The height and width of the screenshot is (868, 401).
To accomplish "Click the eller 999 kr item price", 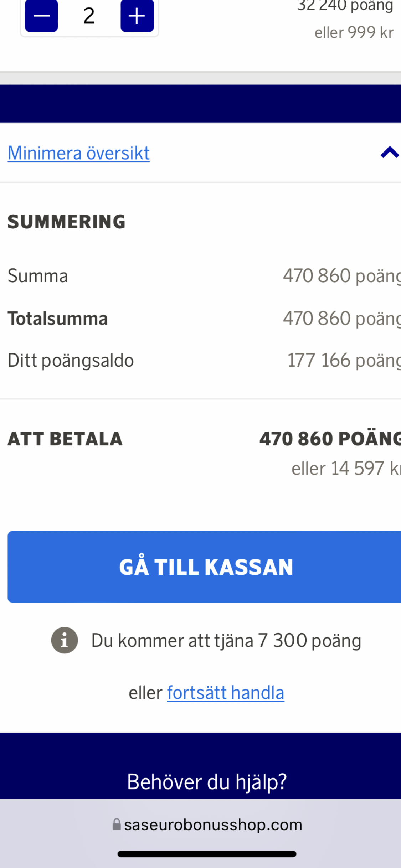I will tap(354, 33).
